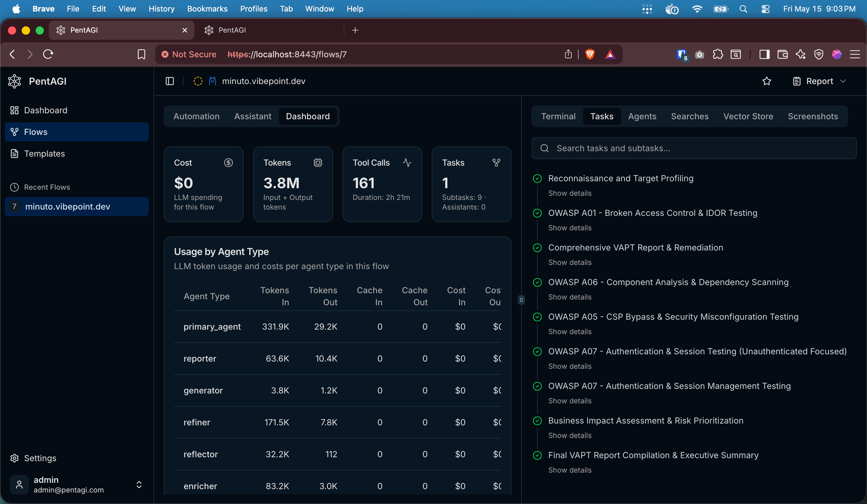
Task: Open Templates in sidebar
Action: [77, 154]
